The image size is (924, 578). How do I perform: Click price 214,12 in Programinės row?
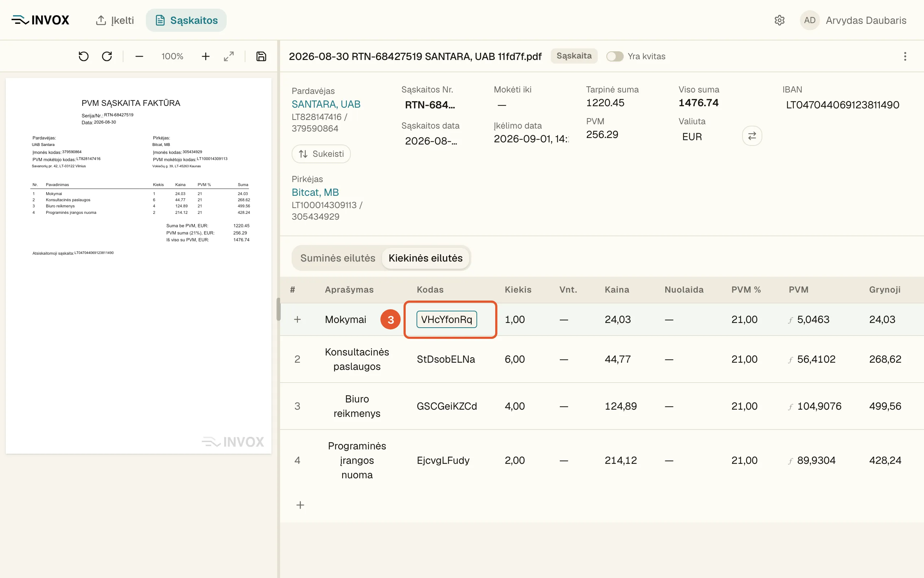620,460
